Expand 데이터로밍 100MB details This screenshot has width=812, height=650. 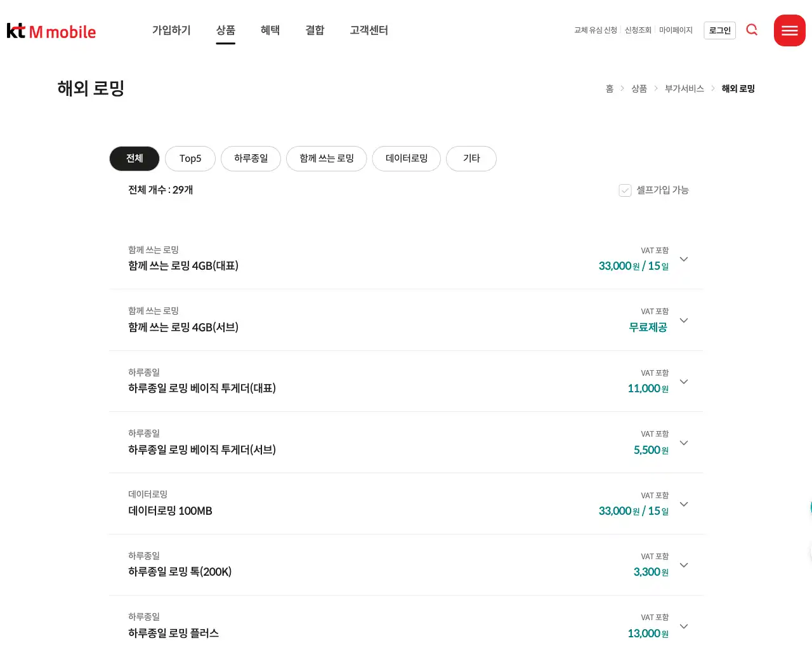[x=683, y=504]
